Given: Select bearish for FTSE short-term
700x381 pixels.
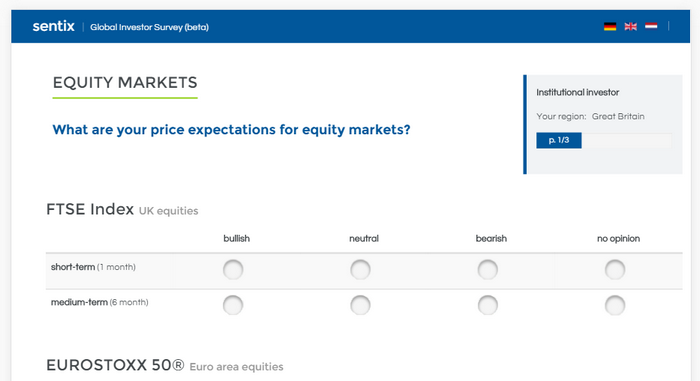Looking at the screenshot, I should click(488, 270).
